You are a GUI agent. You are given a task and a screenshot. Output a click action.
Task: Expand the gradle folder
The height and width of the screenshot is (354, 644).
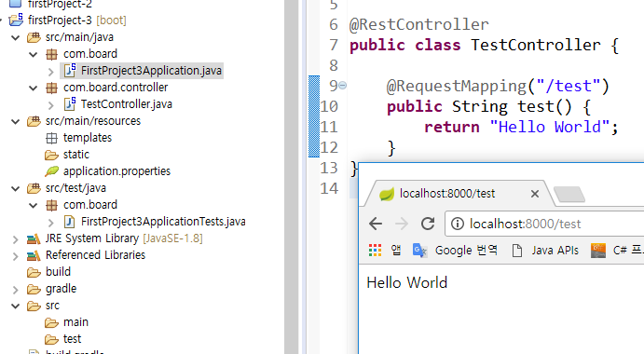pos(16,290)
